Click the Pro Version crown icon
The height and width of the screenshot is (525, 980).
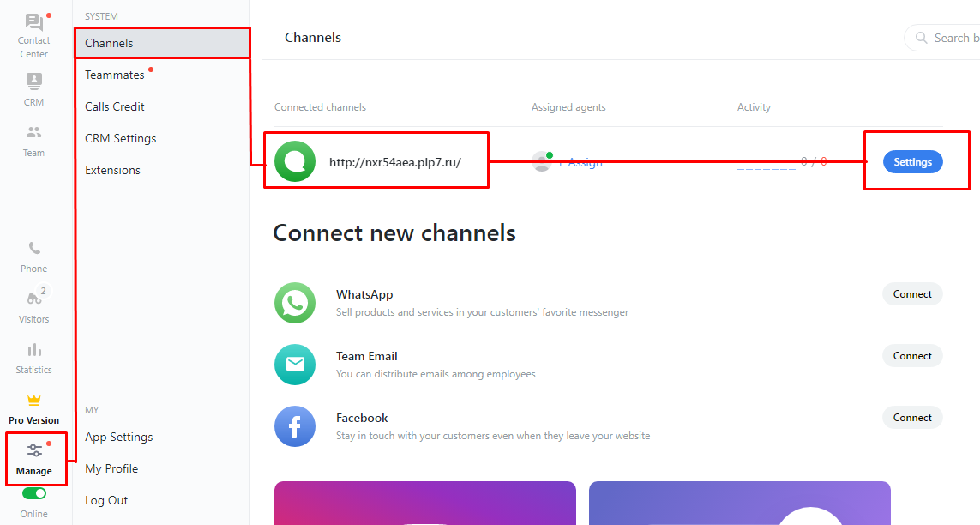tap(34, 401)
